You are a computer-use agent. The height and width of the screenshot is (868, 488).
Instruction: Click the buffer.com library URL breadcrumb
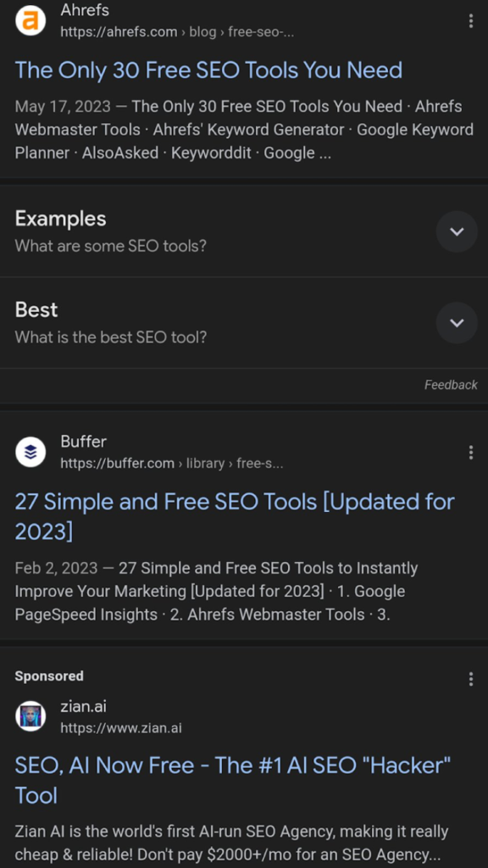click(x=171, y=464)
